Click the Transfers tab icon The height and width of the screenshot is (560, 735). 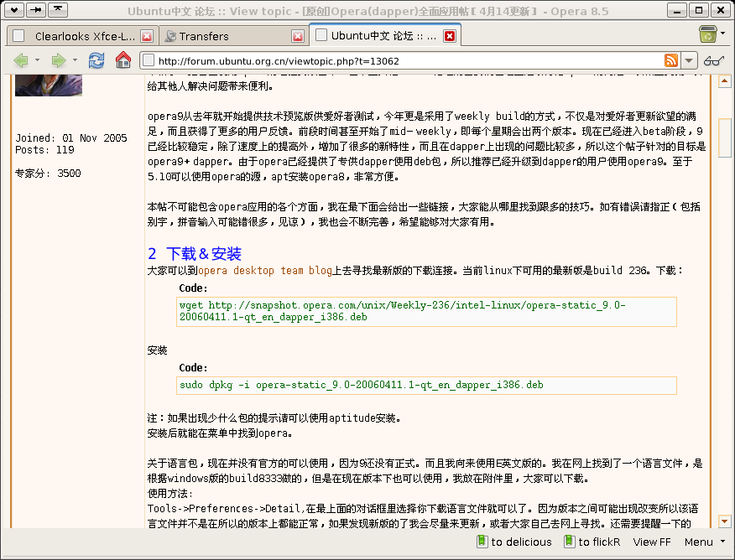click(170, 36)
